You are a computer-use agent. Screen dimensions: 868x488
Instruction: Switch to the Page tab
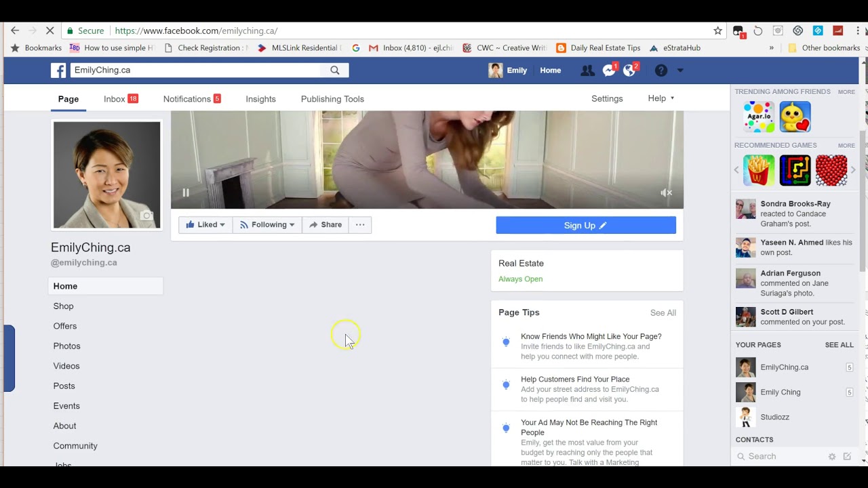coord(68,99)
